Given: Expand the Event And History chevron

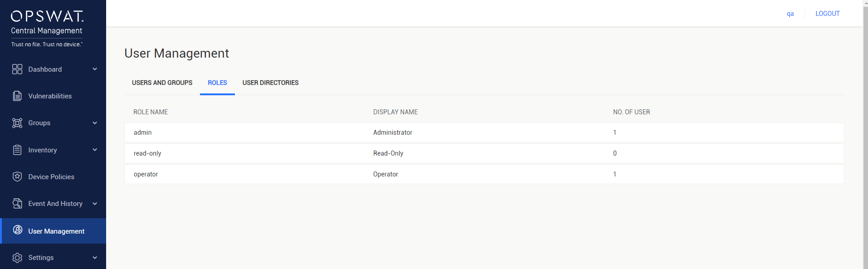Looking at the screenshot, I should pyautogui.click(x=95, y=204).
